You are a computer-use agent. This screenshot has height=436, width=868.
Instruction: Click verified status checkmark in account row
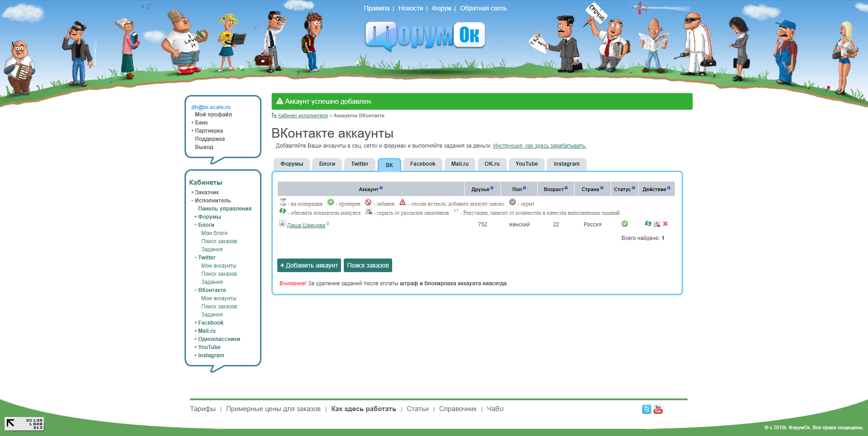tap(625, 224)
